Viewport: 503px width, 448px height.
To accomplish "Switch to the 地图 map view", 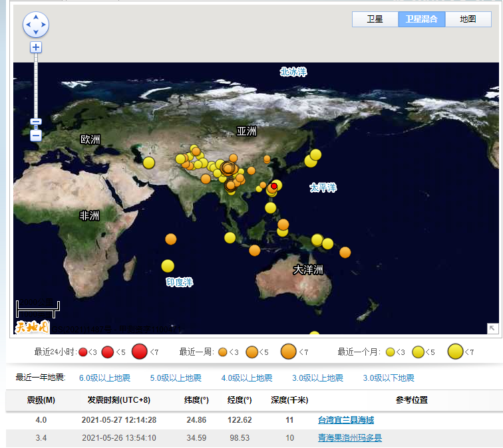I will coord(468,19).
